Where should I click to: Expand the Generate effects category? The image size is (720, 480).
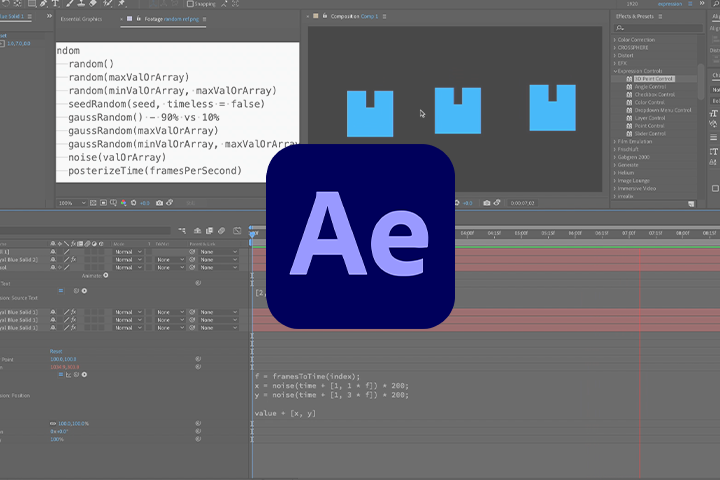pyautogui.click(x=615, y=165)
